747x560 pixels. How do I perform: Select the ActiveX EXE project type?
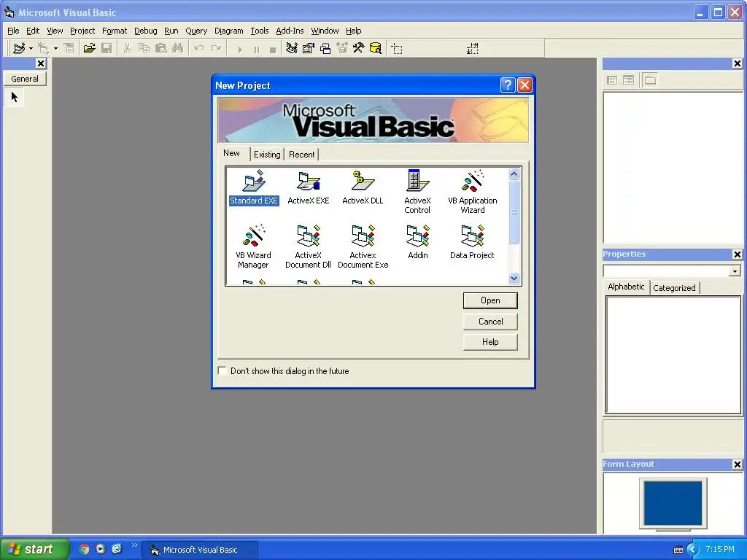click(x=309, y=187)
